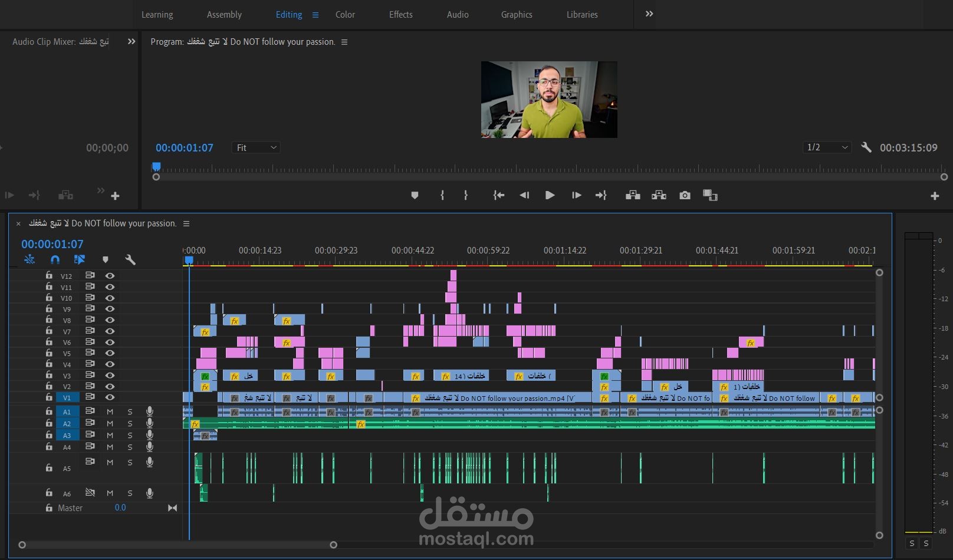Viewport: 953px width, 560px height.
Task: Open the Effects workspace
Action: coord(400,15)
